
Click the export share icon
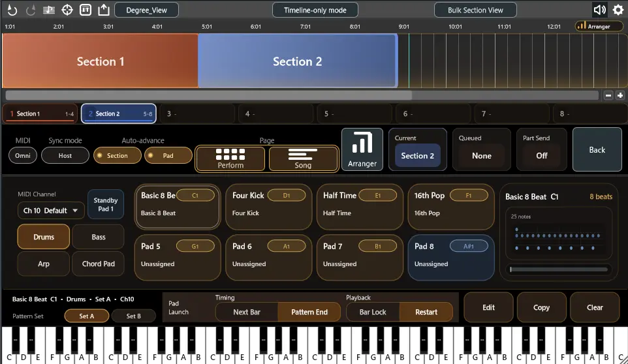coord(104,10)
